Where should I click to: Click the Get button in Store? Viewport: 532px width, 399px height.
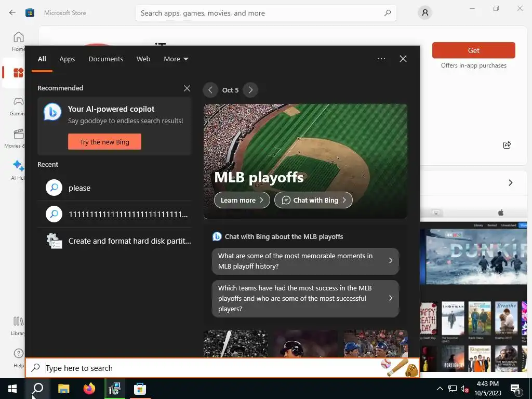pyautogui.click(x=474, y=50)
